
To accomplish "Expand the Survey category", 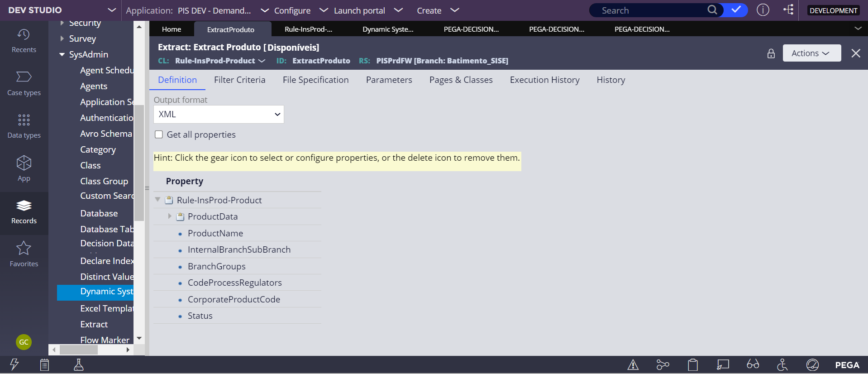I will click(62, 38).
